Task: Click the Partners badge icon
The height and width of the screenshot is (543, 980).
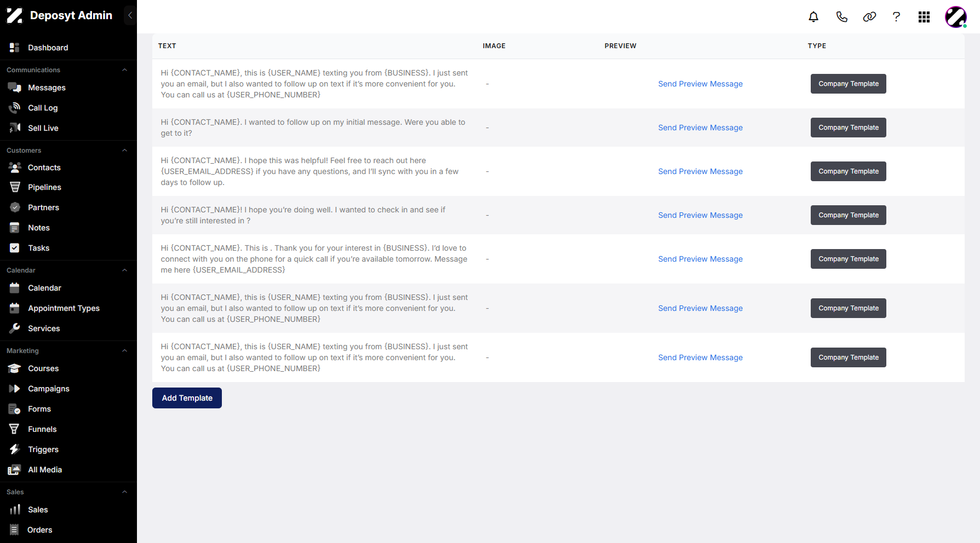Action: pyautogui.click(x=15, y=207)
